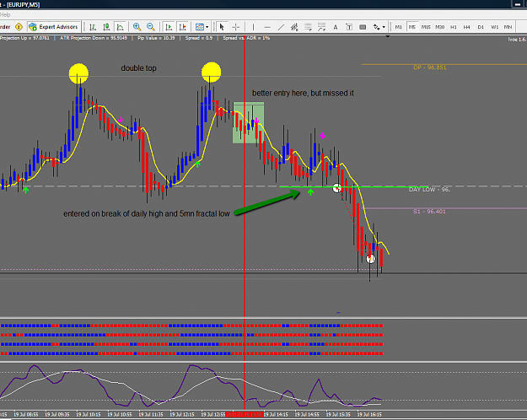Switch to the H1 timeframe
527x420 pixels.
(x=454, y=27)
